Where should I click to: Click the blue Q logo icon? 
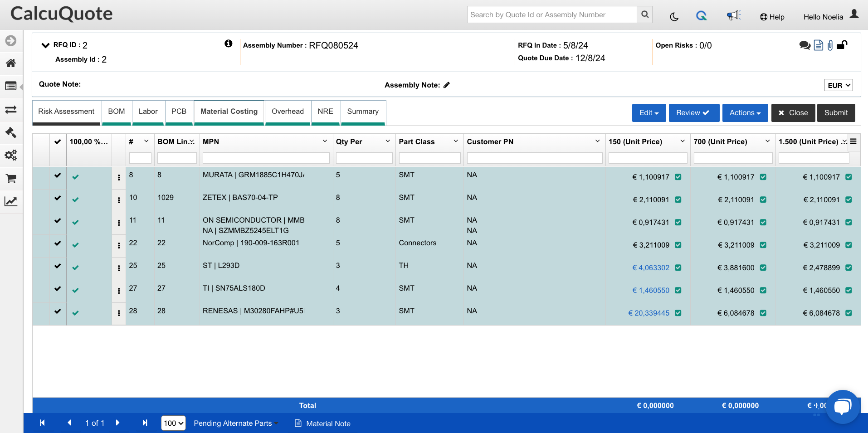(702, 16)
